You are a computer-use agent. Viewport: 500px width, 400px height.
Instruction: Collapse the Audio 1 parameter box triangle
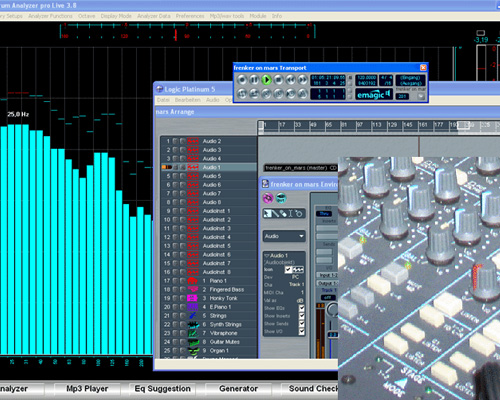(x=267, y=256)
